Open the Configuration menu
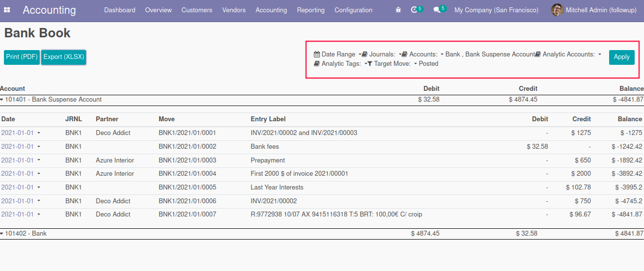644x271 pixels. click(x=353, y=10)
